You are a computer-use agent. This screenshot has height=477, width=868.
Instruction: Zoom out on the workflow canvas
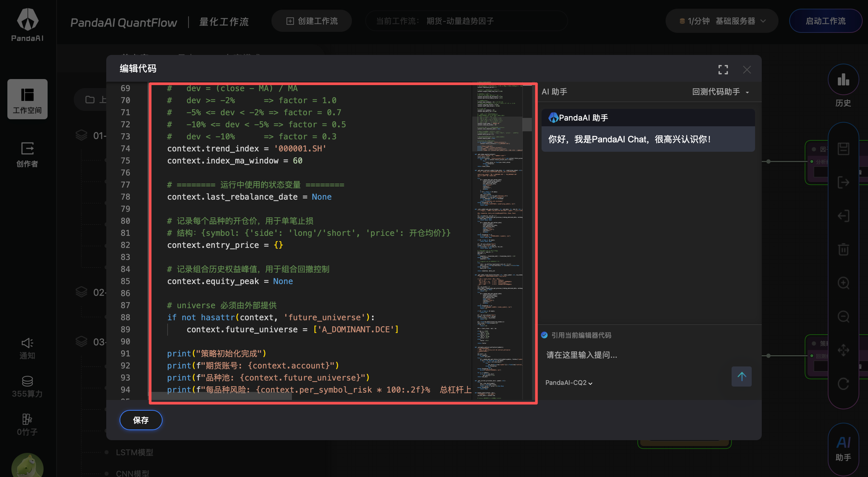point(844,316)
